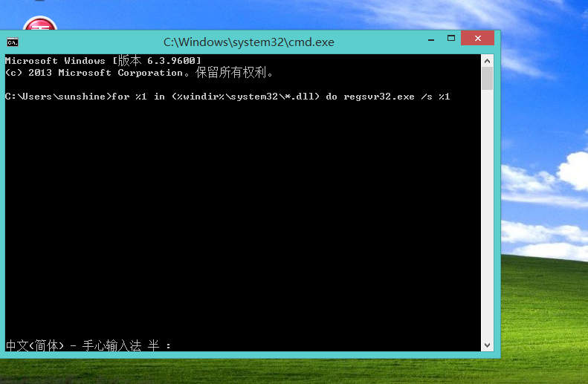Click the cmd.exe title bar text
The width and height of the screenshot is (588, 384).
pyautogui.click(x=248, y=42)
